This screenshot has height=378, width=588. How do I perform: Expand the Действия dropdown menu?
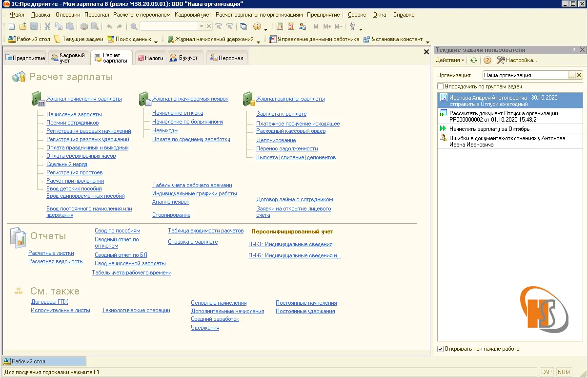[450, 60]
